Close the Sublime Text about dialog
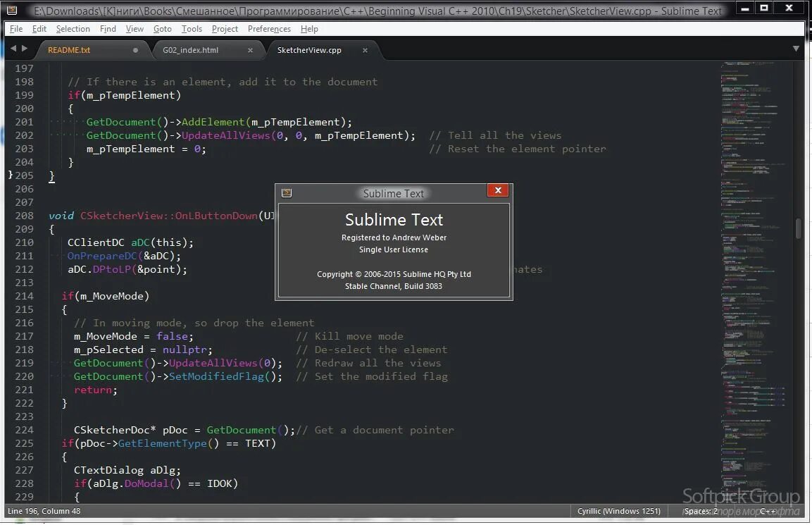This screenshot has height=525, width=812. coord(498,190)
